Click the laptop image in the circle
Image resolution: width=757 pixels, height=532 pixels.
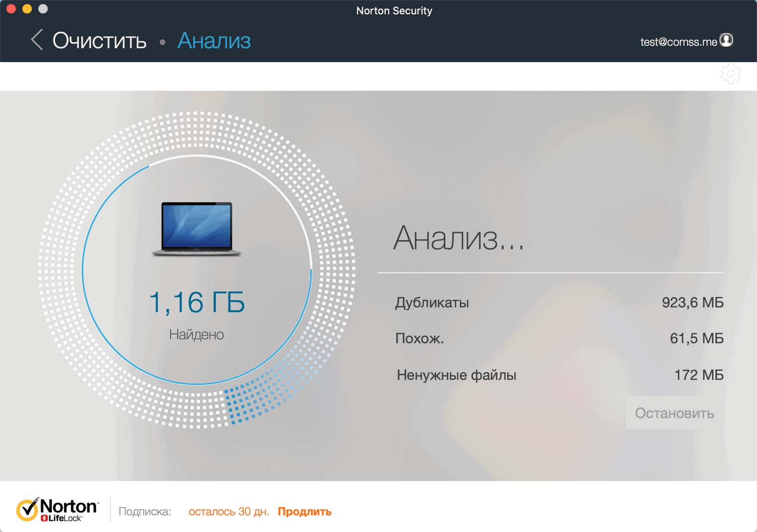point(197,229)
